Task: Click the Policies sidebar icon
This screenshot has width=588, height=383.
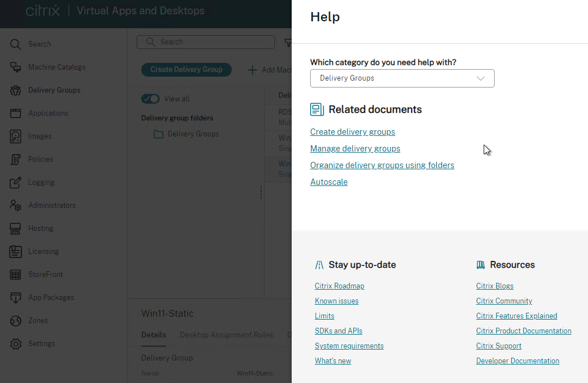Action: (16, 160)
